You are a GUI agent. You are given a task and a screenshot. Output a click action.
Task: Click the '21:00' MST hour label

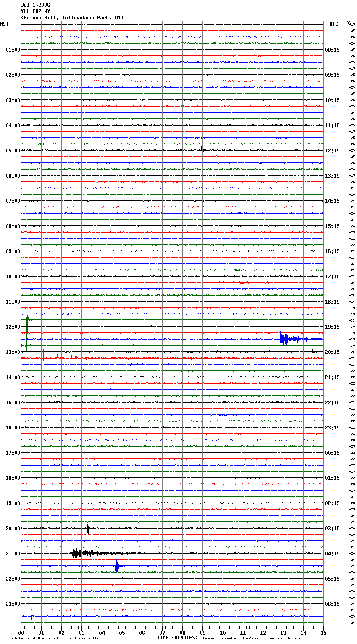[13, 554]
